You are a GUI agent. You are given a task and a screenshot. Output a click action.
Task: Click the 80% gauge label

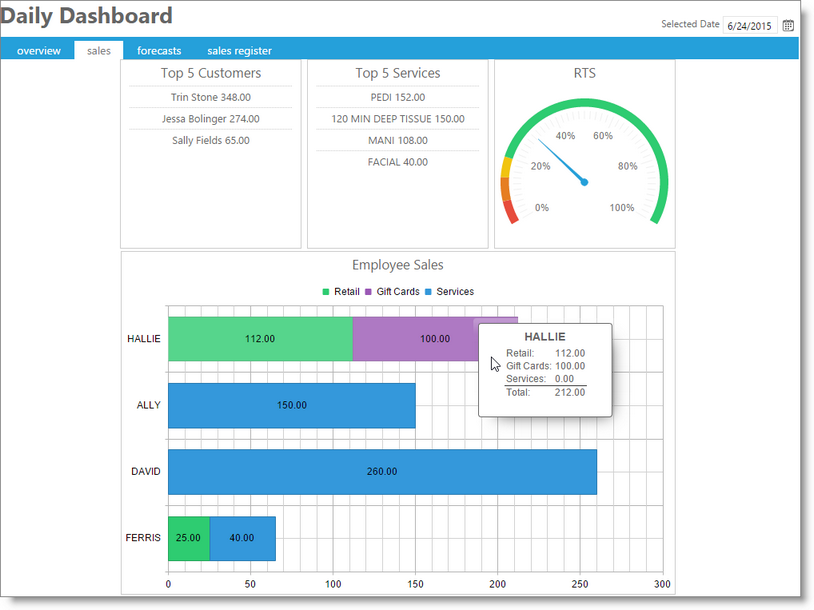628,166
